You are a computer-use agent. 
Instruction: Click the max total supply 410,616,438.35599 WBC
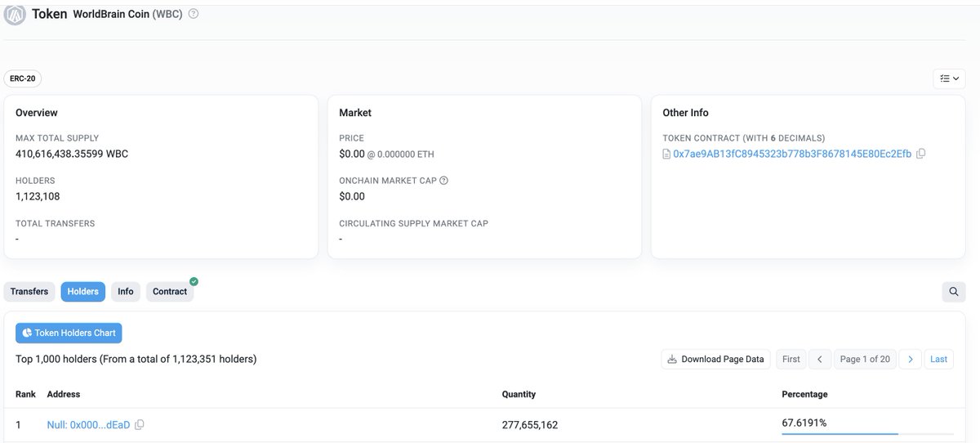click(x=72, y=154)
